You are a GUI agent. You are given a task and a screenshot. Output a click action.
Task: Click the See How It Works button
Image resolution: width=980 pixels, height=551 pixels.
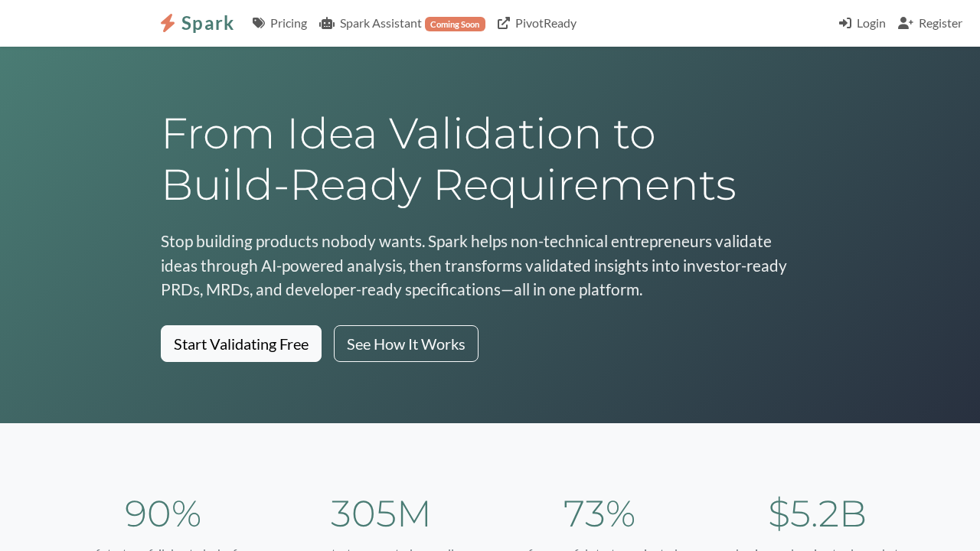coord(406,344)
